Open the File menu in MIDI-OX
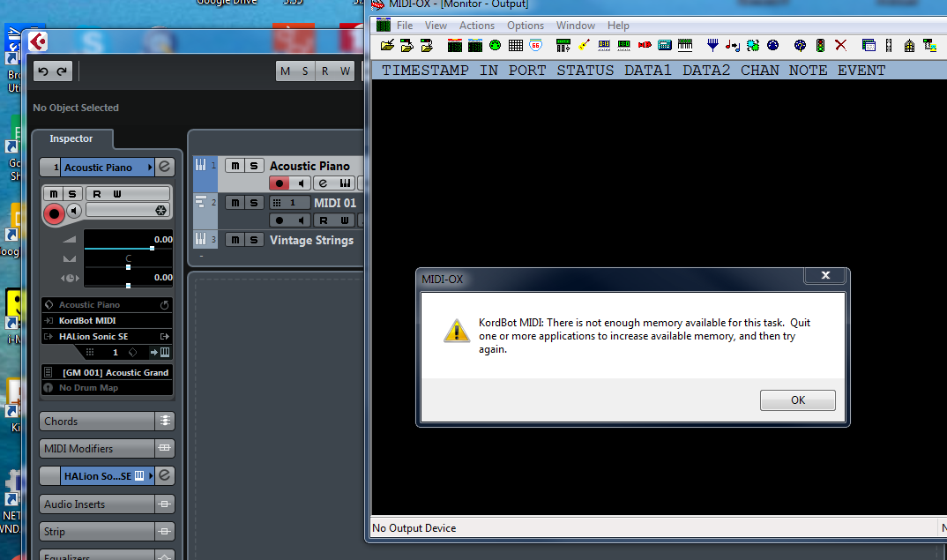 tap(405, 26)
